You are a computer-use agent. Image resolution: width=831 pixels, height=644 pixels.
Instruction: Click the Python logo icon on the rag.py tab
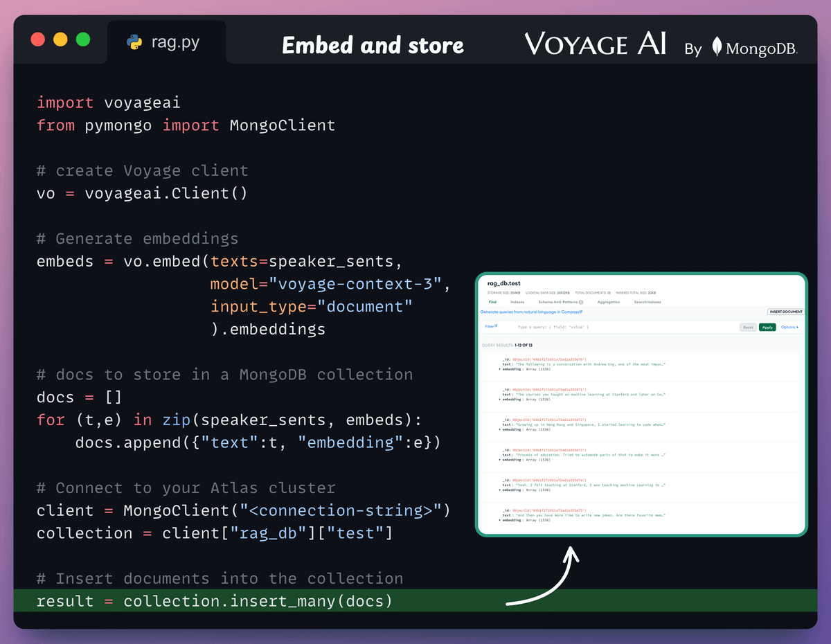tap(134, 42)
